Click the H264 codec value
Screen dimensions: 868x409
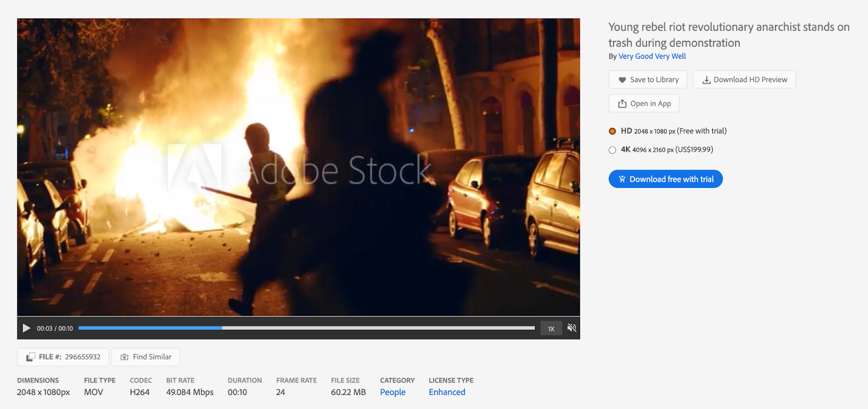click(x=139, y=392)
